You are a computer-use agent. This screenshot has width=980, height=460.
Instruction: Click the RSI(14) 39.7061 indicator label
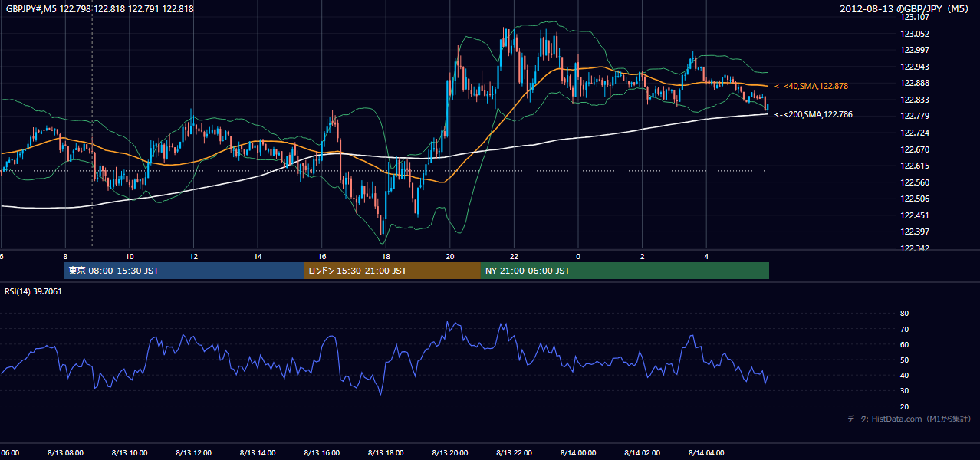pyautogui.click(x=34, y=291)
